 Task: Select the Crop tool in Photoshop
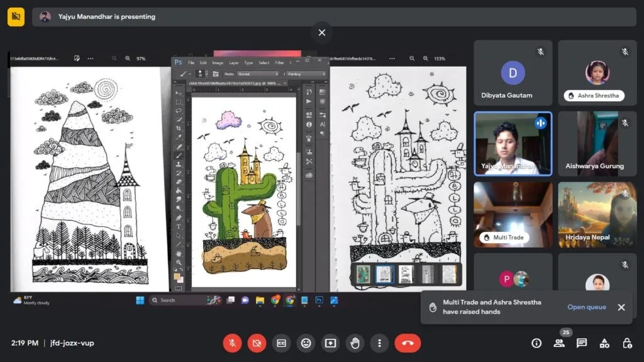179,128
